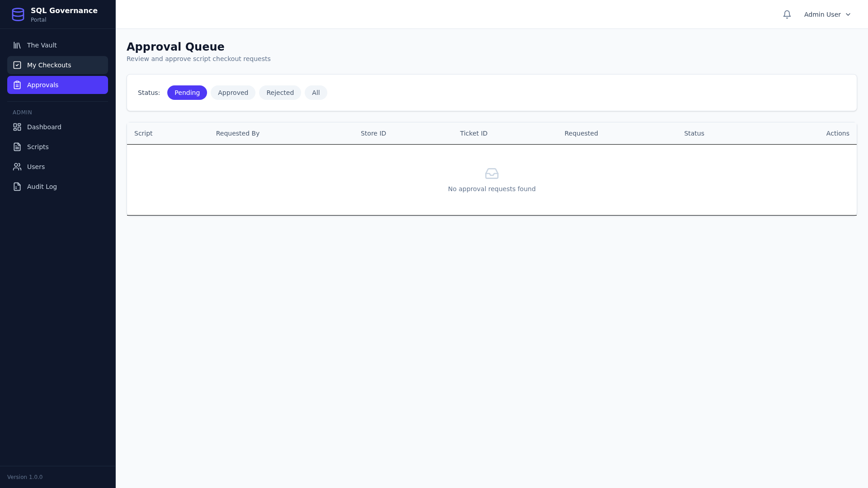Click The Vault library icon
This screenshot has height=488, width=868.
pyautogui.click(x=17, y=45)
